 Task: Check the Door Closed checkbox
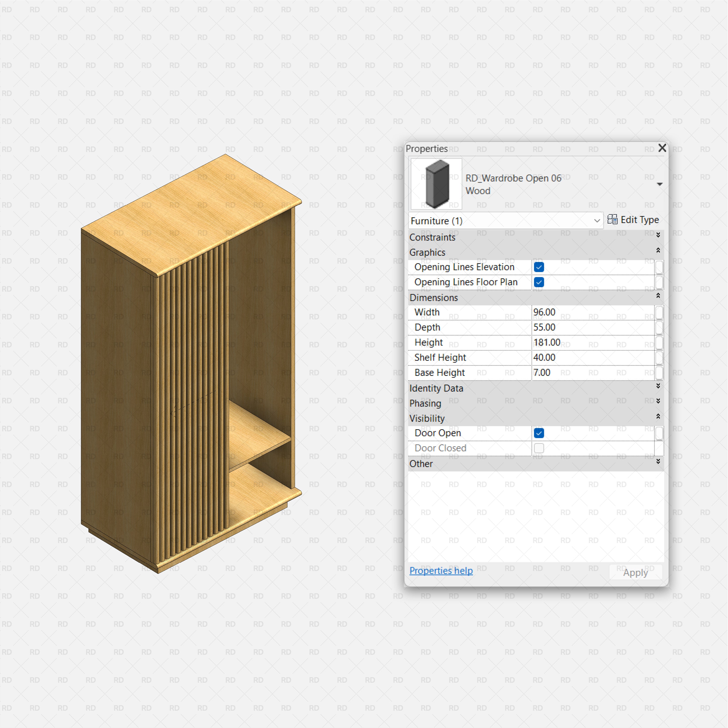539,448
